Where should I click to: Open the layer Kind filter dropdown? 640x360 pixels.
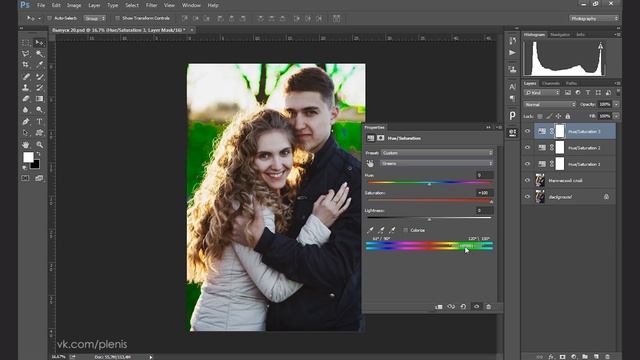(542, 93)
